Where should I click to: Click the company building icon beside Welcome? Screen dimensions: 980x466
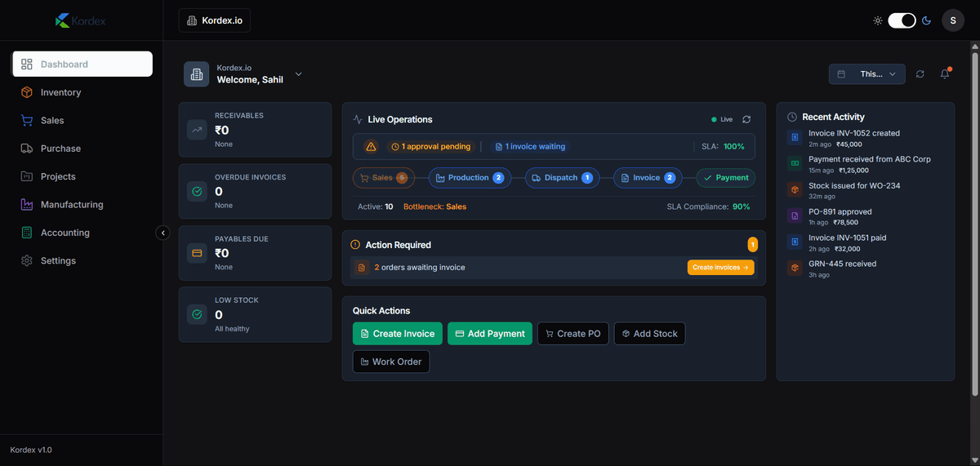click(196, 74)
